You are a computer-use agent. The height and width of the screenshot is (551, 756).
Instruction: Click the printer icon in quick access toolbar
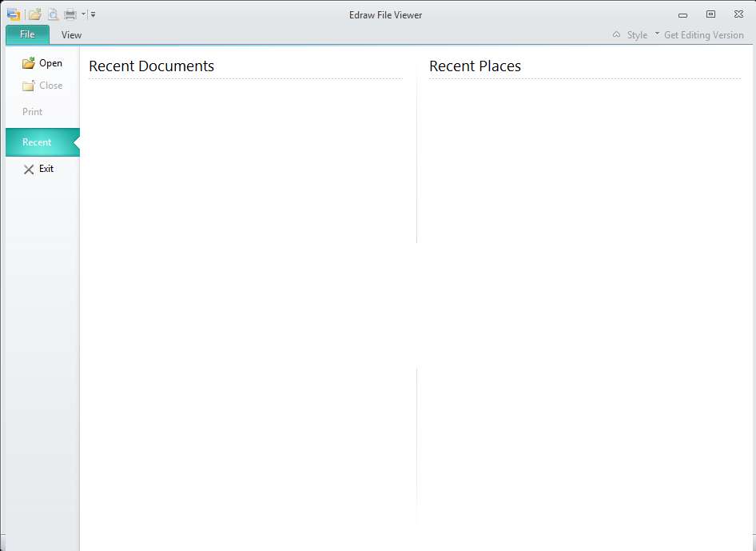(x=70, y=14)
